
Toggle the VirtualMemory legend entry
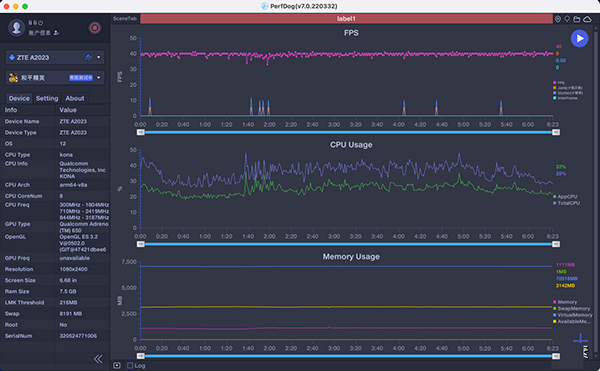click(x=572, y=315)
